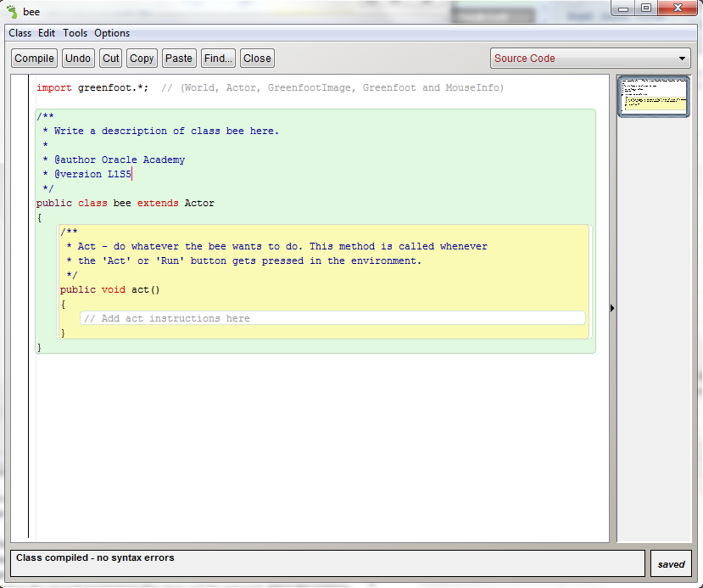Expand the right-edge arrow panel toggle

[612, 308]
